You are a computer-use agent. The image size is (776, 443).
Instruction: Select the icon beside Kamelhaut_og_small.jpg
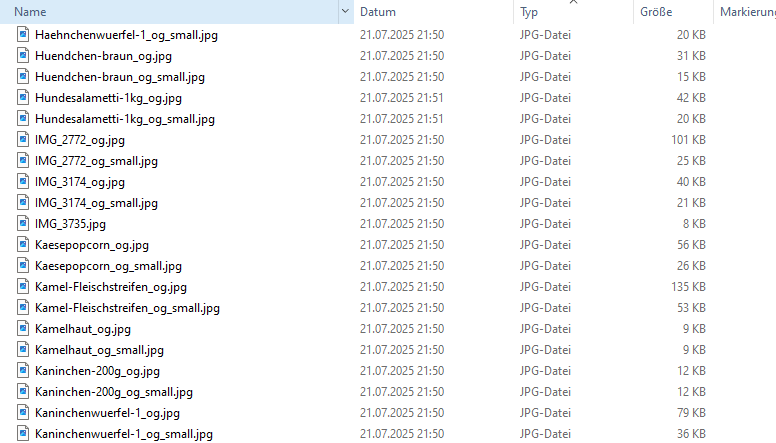[x=23, y=349]
